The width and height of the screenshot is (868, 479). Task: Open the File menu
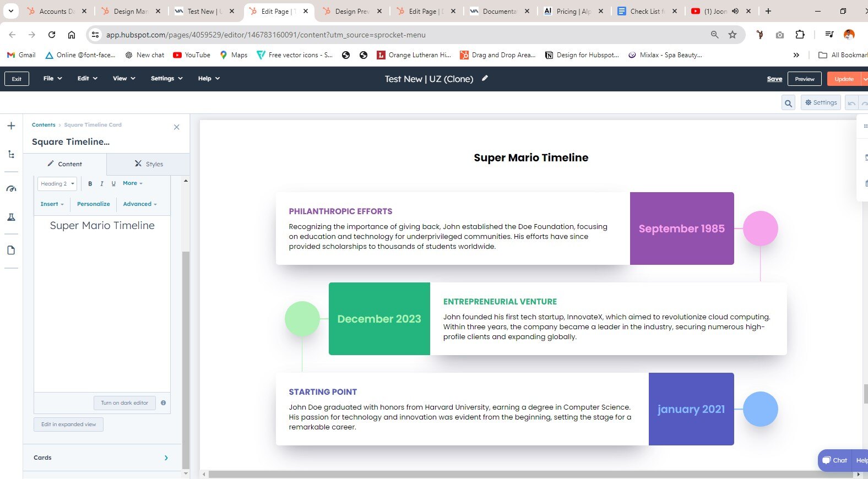click(x=52, y=79)
